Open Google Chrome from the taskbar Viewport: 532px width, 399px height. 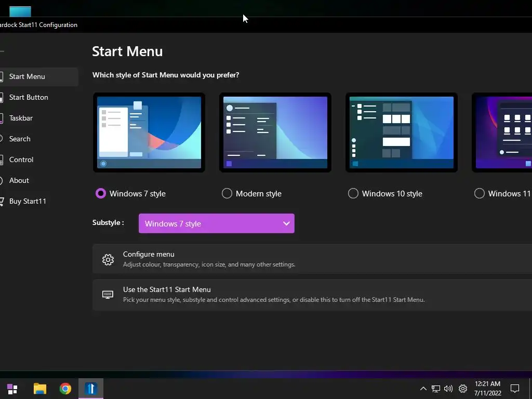click(x=65, y=389)
